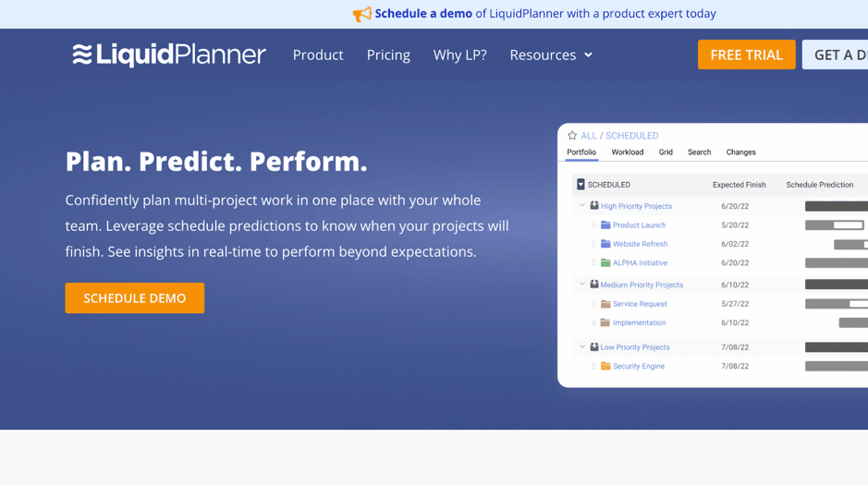
Task: Click drag handle next to Security Engine
Action: point(594,366)
